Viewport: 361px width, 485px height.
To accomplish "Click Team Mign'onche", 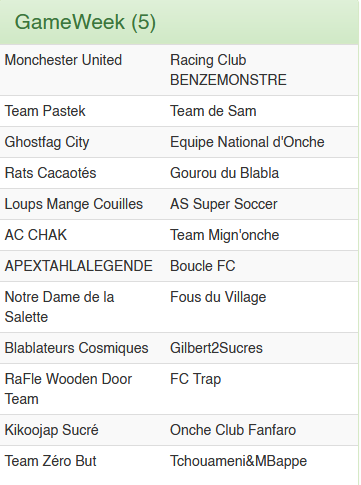I will [225, 235].
